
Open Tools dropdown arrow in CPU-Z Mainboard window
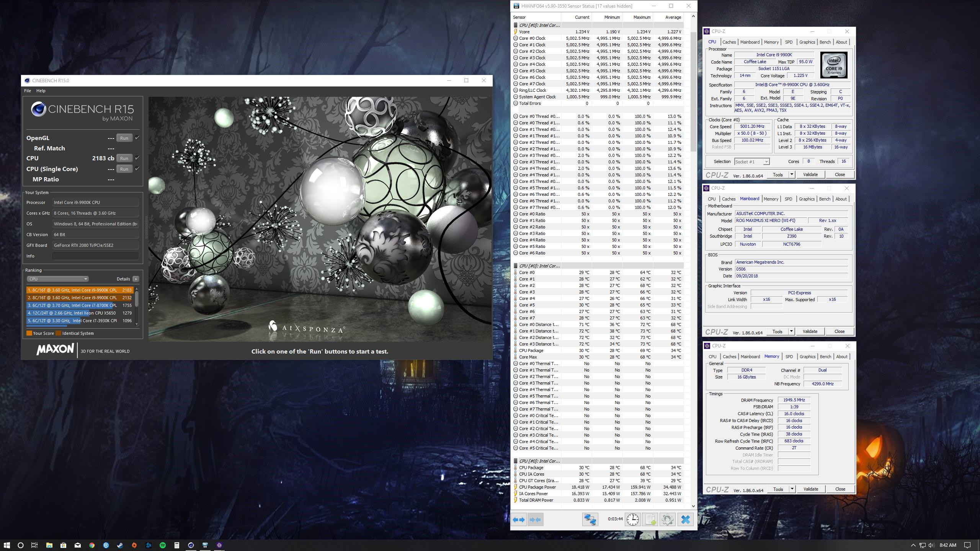pos(791,331)
